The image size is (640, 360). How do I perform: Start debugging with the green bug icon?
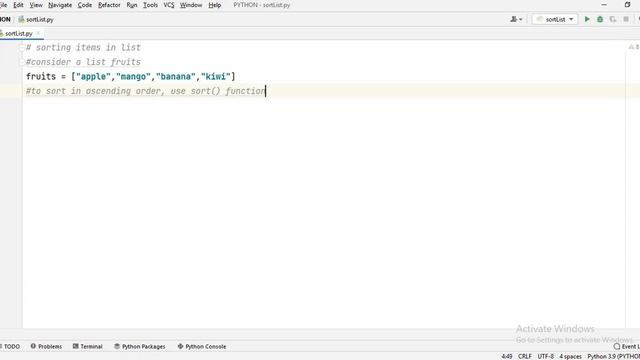pos(600,19)
